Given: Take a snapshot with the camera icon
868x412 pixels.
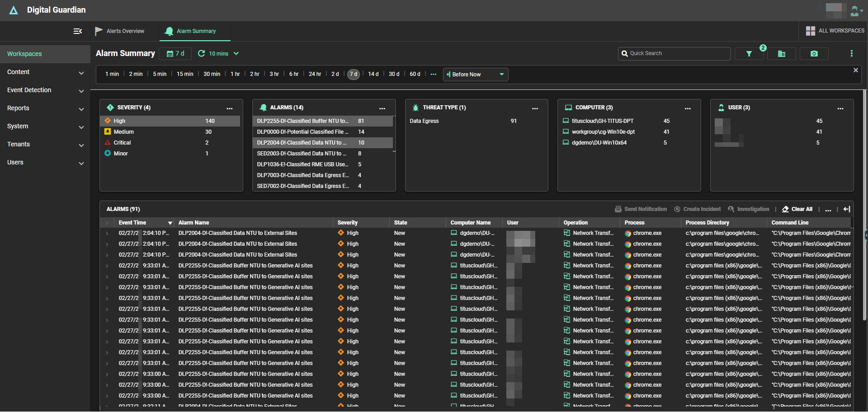Looking at the screenshot, I should tap(814, 54).
